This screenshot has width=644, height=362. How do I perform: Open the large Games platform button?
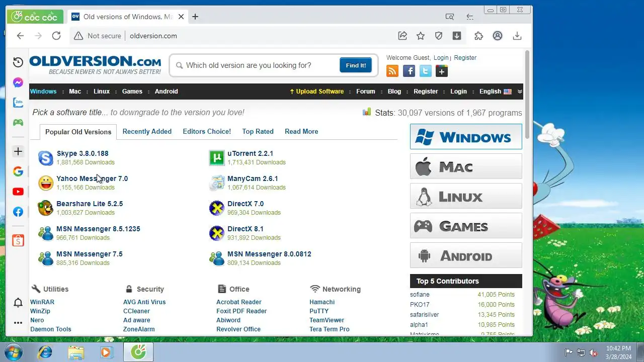point(466,226)
